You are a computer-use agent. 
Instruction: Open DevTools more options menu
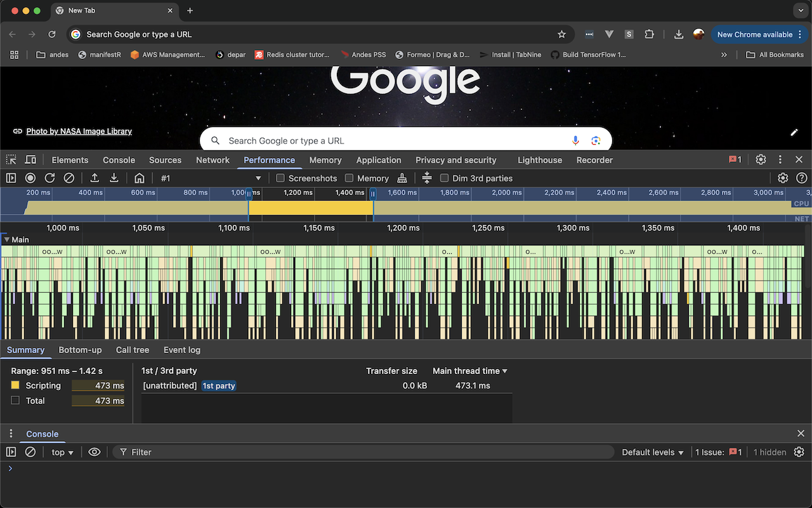[x=780, y=160]
